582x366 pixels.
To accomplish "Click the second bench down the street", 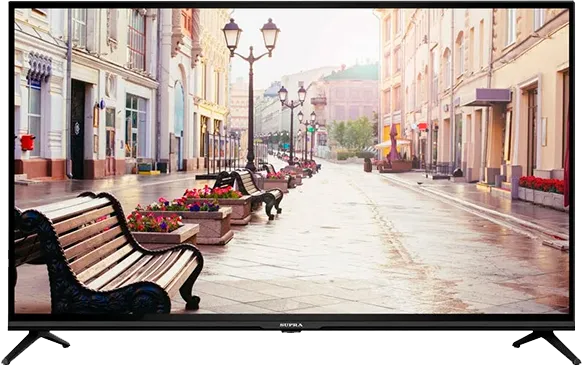I will click(x=249, y=193).
